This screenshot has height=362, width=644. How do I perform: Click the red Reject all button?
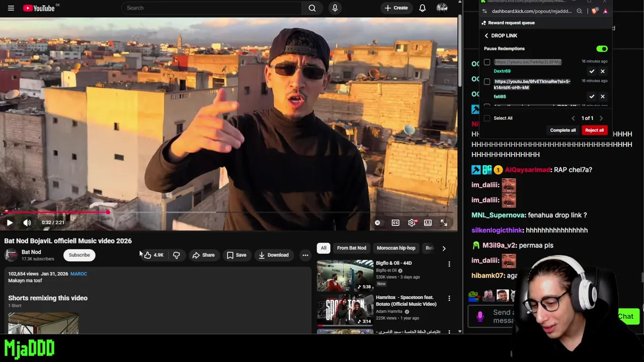pyautogui.click(x=594, y=130)
